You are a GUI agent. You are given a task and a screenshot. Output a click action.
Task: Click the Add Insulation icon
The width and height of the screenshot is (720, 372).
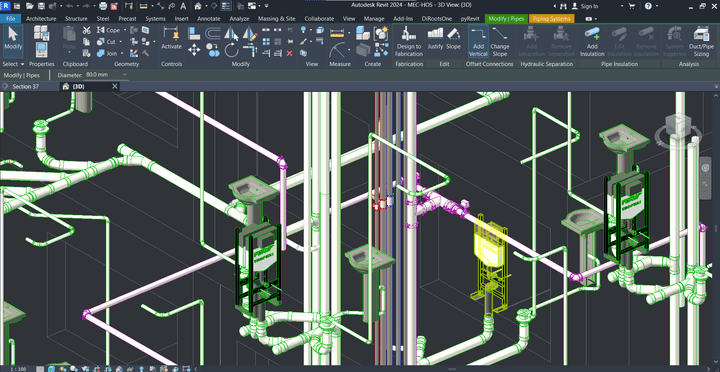click(x=592, y=41)
